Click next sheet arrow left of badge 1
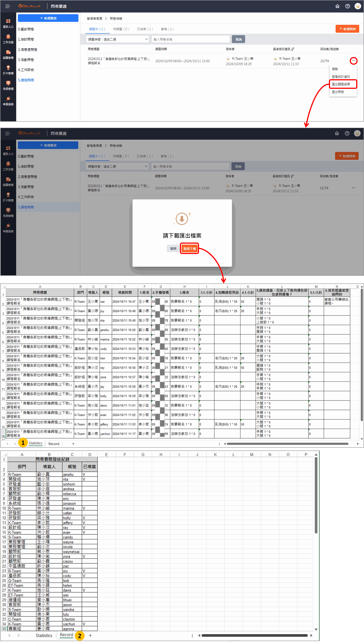 click(x=15, y=444)
